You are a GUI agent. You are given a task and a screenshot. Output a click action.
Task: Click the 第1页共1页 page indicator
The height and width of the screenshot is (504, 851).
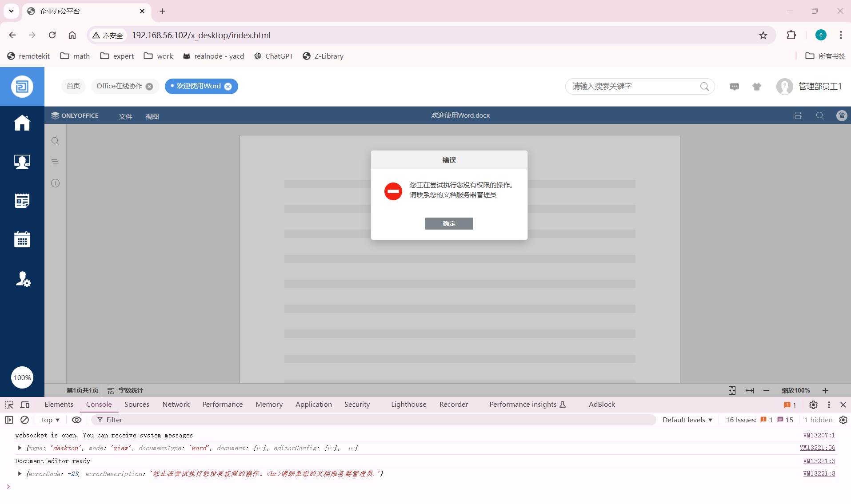pyautogui.click(x=82, y=390)
